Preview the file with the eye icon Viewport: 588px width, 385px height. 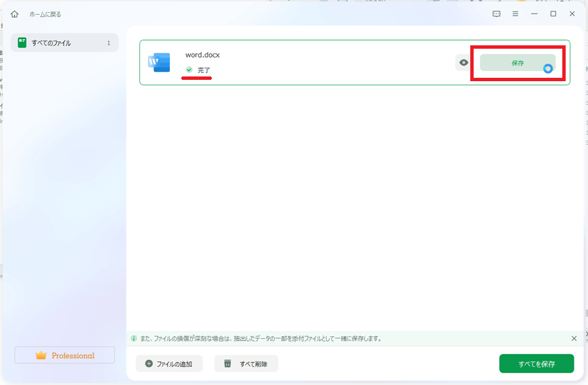463,63
